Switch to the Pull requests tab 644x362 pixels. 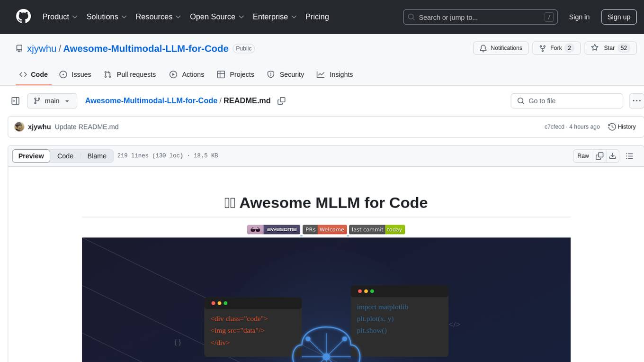point(130,74)
